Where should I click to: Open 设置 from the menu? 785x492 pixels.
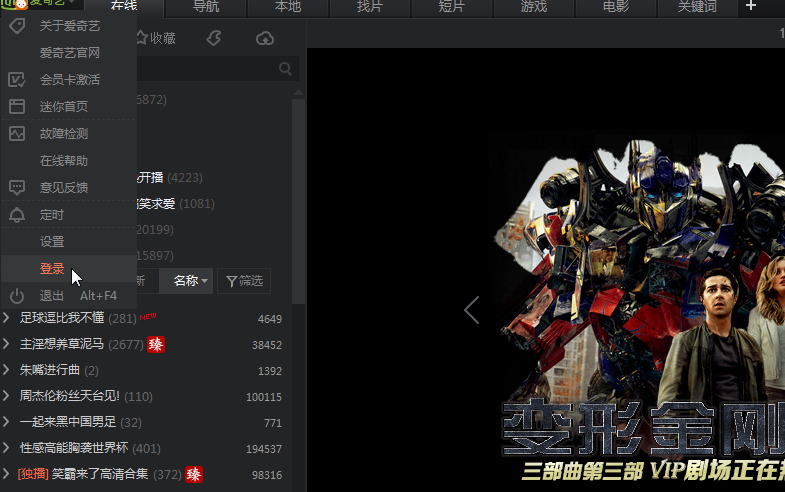(69, 242)
